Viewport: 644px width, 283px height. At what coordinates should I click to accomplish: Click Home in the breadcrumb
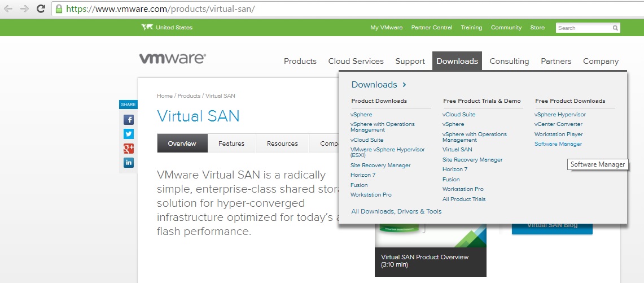click(165, 96)
